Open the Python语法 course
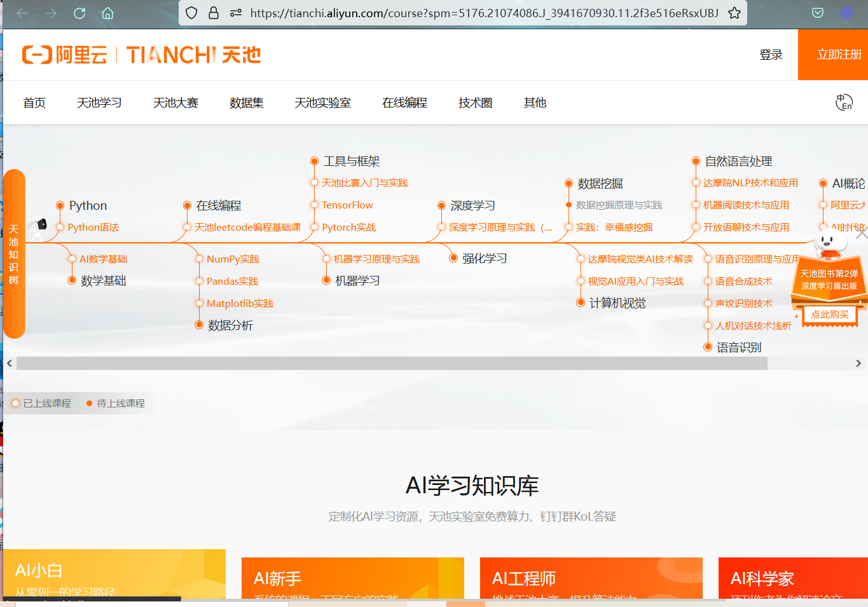Viewport: 868px width, 607px height. (93, 228)
